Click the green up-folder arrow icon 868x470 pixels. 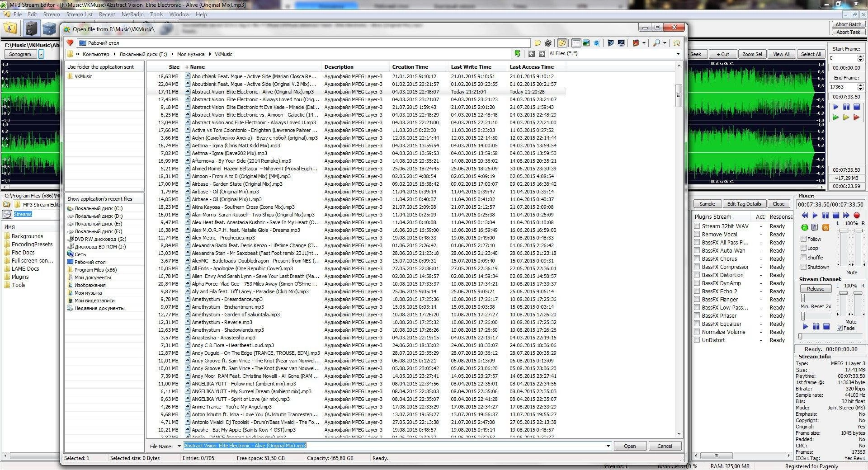point(517,54)
